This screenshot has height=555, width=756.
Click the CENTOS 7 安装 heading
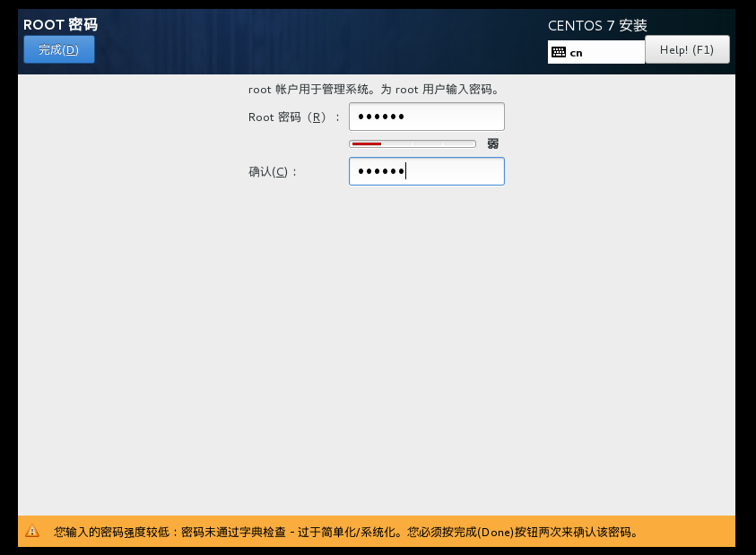pos(597,25)
